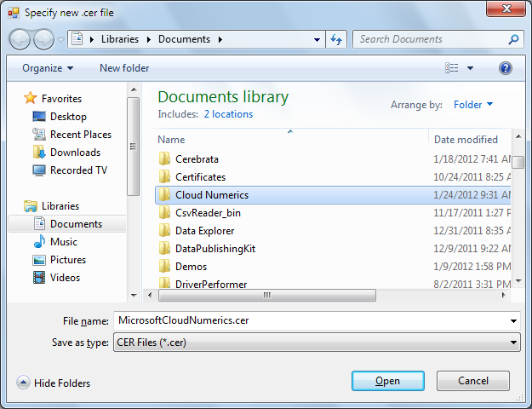The image size is (532, 409).
Task: Click file list vertical scroll up arrow
Action: pos(518,136)
